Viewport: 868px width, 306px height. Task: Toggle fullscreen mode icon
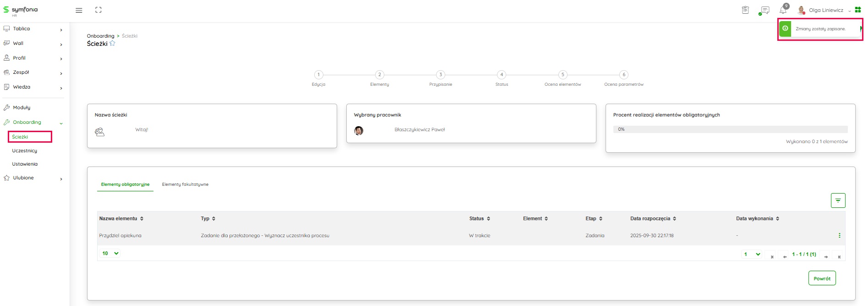[98, 10]
